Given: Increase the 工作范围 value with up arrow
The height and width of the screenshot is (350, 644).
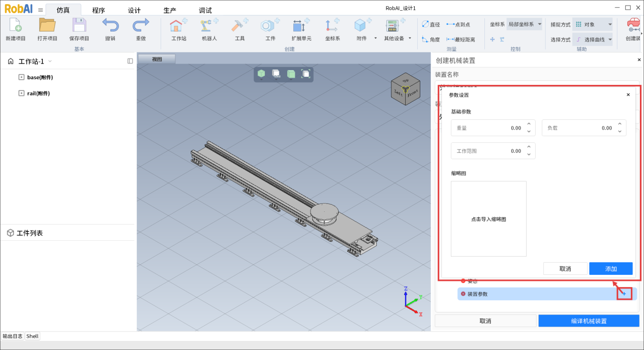Looking at the screenshot, I should pos(529,147).
